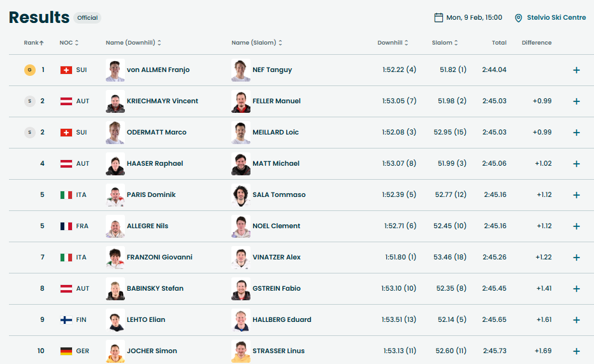Sort by the Downhill time column
The image size is (594, 364).
click(393, 43)
